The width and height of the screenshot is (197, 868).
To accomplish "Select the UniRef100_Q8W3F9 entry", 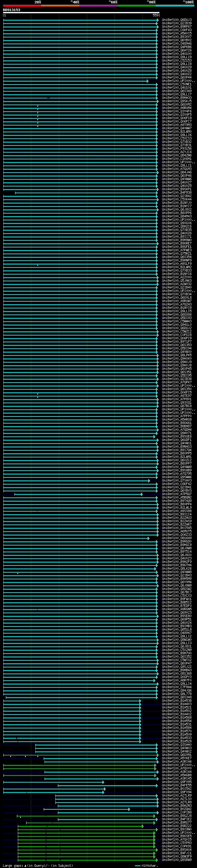I will tap(177, 856).
